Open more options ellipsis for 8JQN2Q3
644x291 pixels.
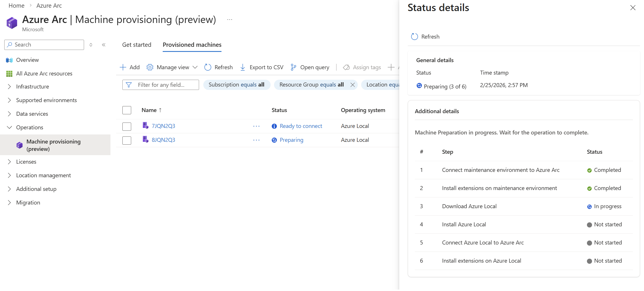pos(256,140)
